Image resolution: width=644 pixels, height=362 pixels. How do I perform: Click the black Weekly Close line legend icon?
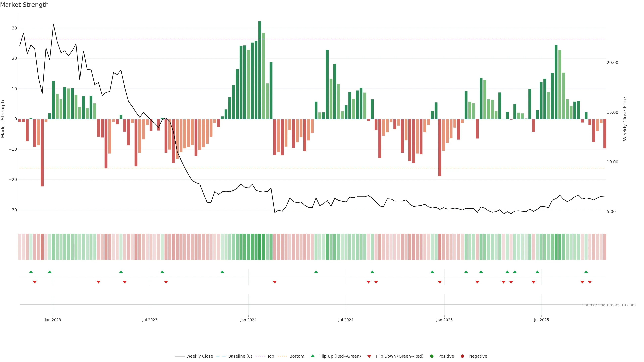point(179,356)
